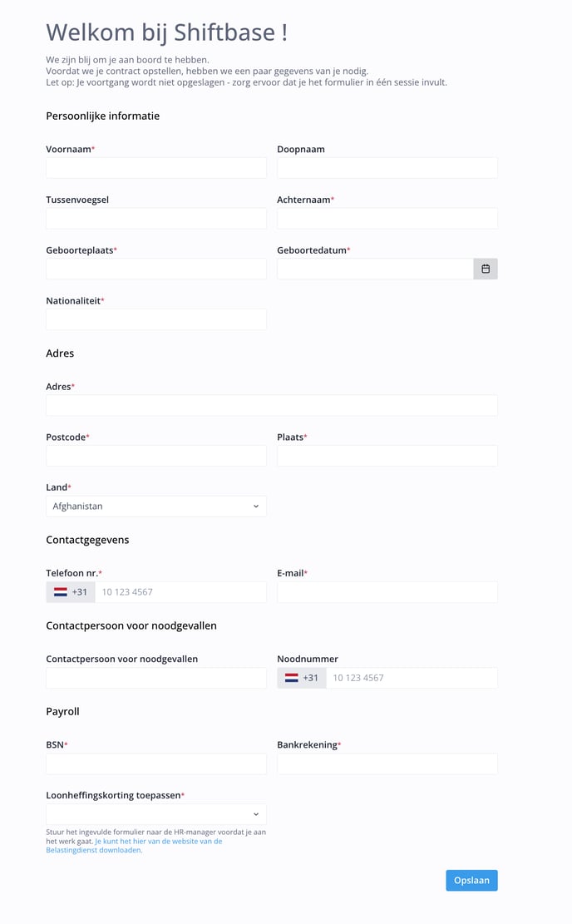The width and height of the screenshot is (572, 924).
Task: Click the Doopnaam text field
Action: coord(387,168)
